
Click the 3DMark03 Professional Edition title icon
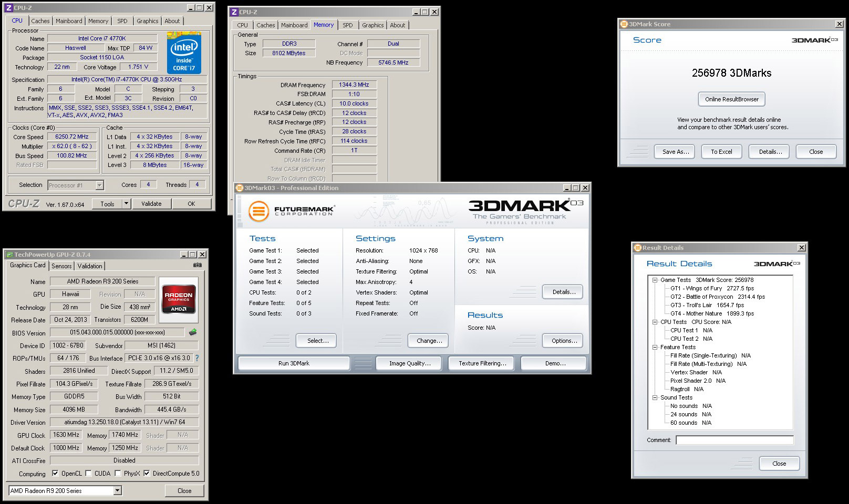240,188
